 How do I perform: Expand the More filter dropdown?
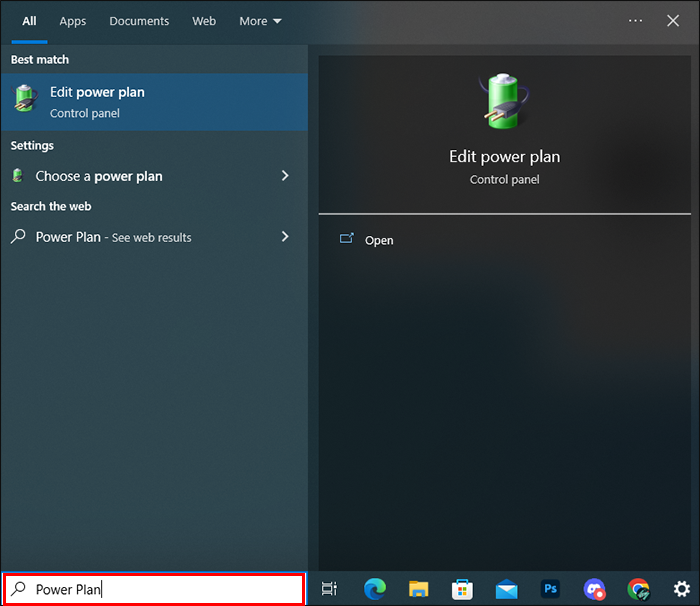pyautogui.click(x=260, y=21)
